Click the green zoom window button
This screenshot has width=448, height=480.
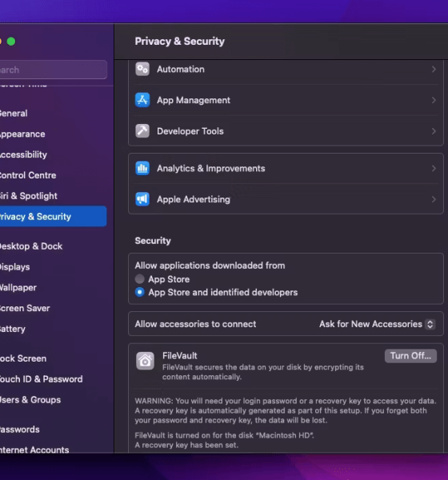tap(11, 42)
